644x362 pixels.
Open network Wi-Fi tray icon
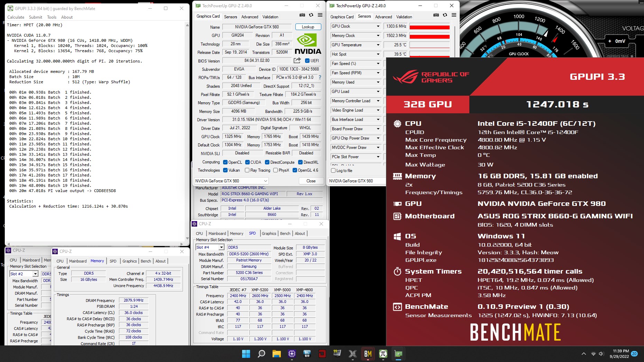click(594, 354)
